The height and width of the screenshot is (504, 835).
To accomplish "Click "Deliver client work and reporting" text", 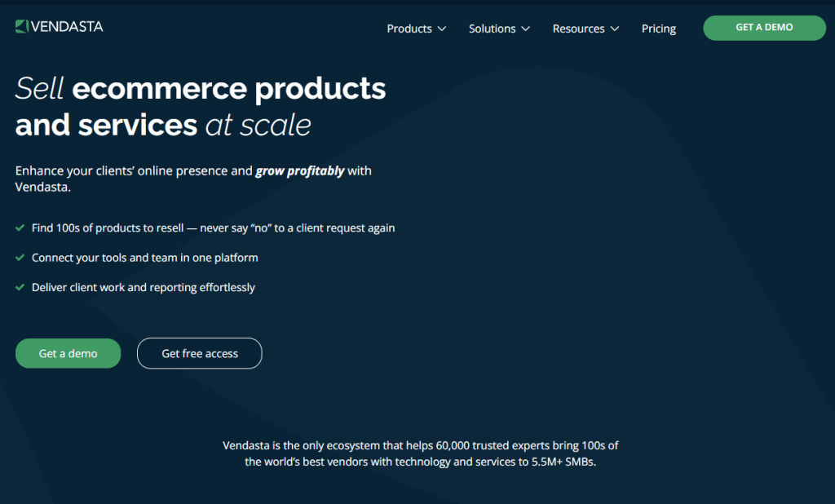I will pyautogui.click(x=143, y=288).
